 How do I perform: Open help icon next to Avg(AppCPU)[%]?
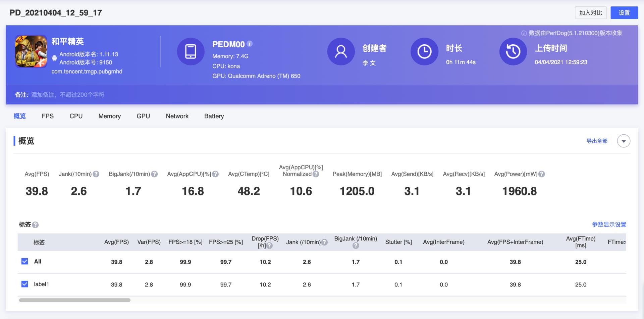[215, 174]
